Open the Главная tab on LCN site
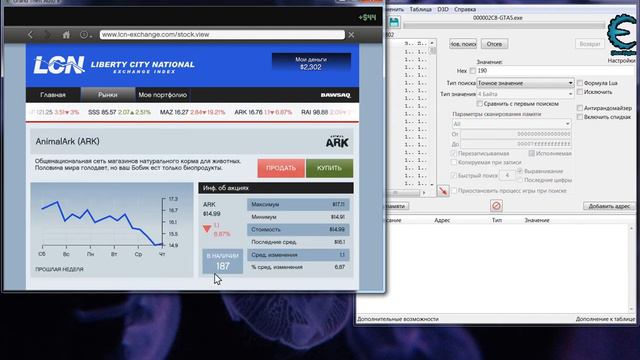The height and width of the screenshot is (360, 640). coord(53,95)
